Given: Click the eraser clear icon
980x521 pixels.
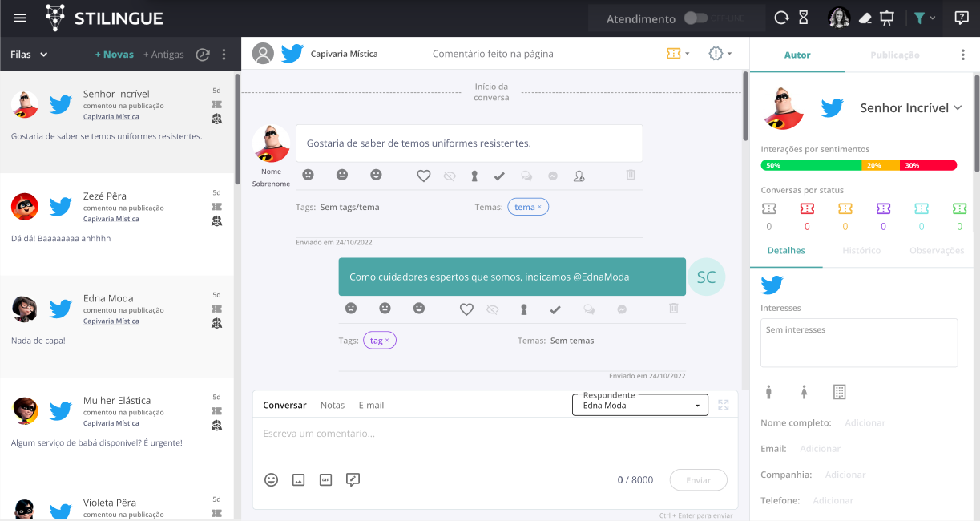Looking at the screenshot, I should coord(865,18).
